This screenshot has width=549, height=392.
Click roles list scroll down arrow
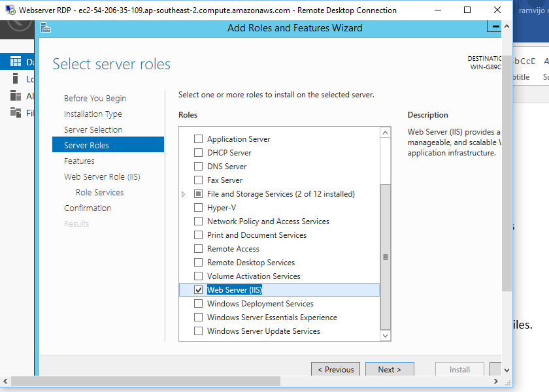(385, 336)
